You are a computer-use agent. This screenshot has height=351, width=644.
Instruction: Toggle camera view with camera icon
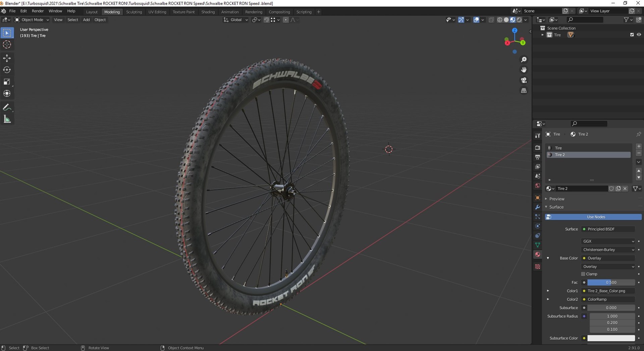[524, 80]
